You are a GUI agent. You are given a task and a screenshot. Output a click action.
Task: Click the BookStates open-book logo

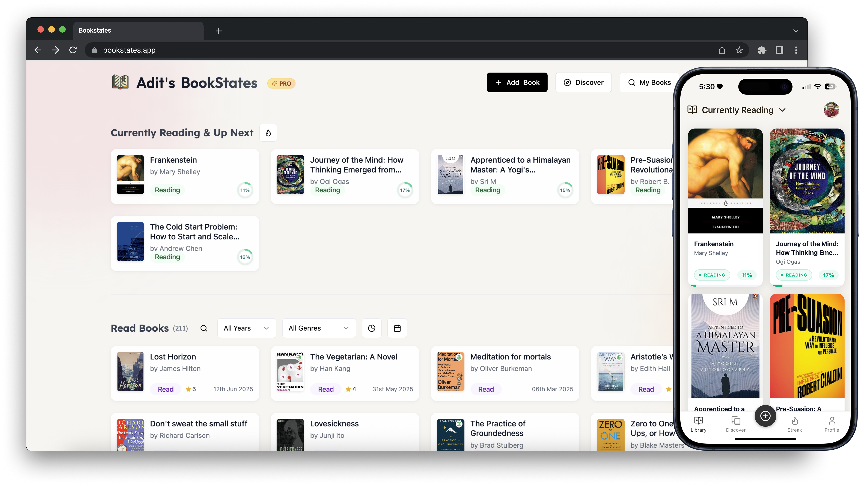tap(120, 82)
